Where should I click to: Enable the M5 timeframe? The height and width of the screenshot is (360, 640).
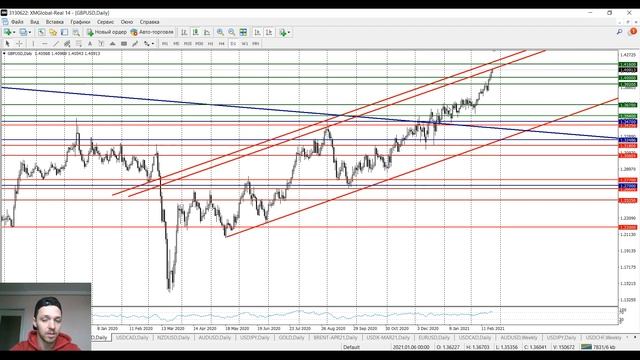click(176, 44)
